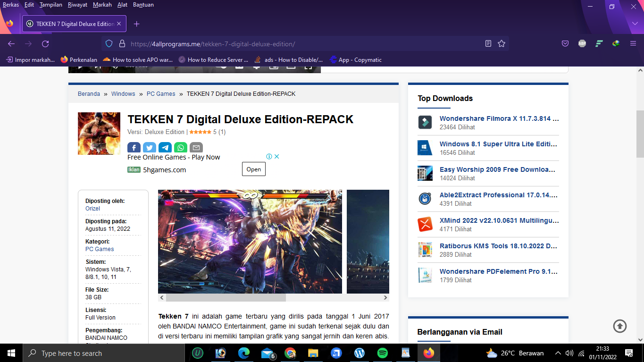Screen dimensions: 644x362
Task: Open the Adblock Plus extension
Action: [x=582, y=43]
